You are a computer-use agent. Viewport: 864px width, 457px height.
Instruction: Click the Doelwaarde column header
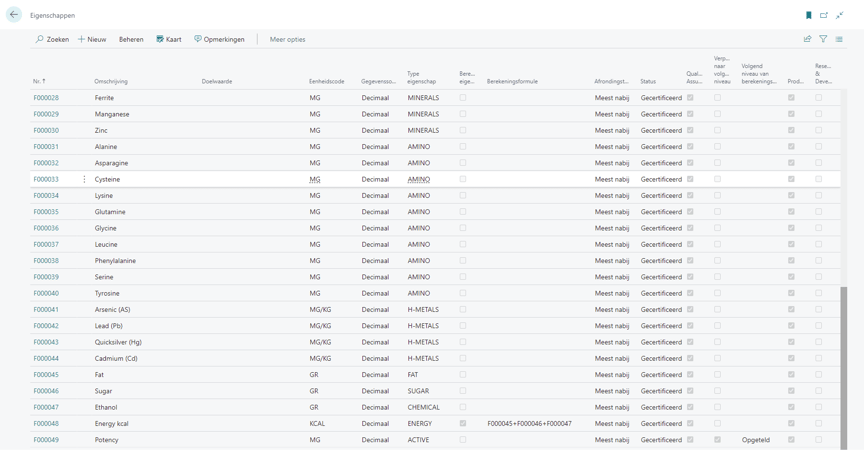point(217,81)
